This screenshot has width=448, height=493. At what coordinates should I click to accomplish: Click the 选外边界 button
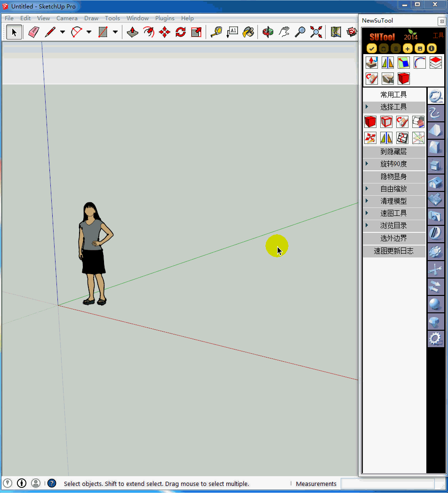click(x=394, y=238)
